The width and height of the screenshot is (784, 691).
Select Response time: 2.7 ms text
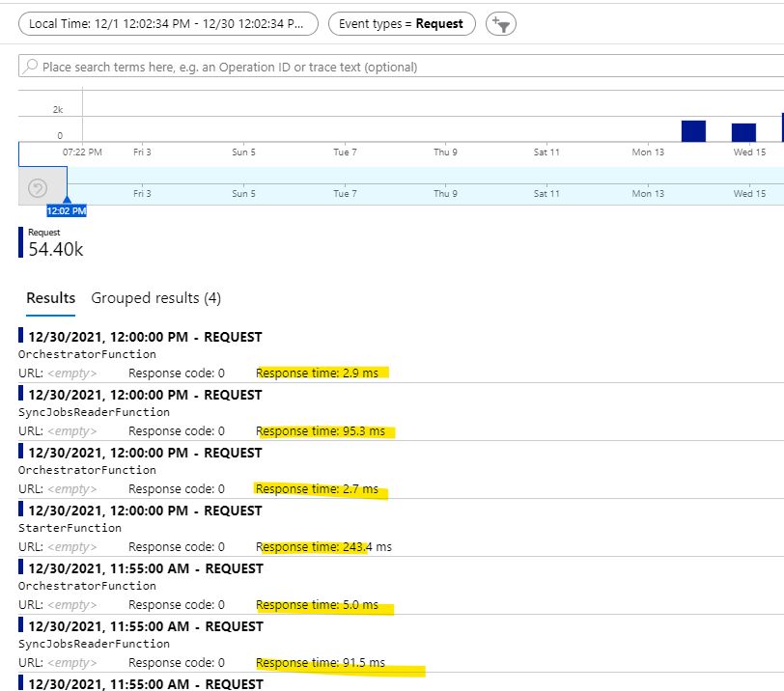click(317, 489)
